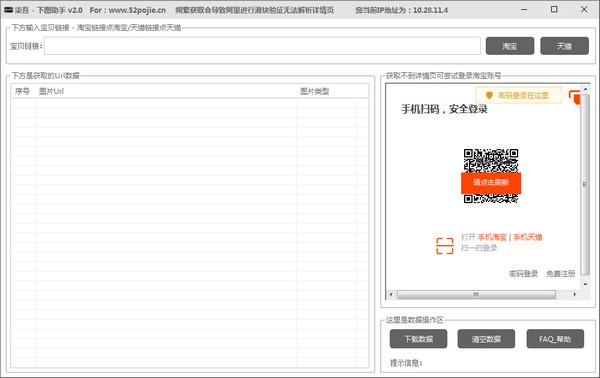Open the 手机天猫 link
Image resolution: width=600 pixels, height=378 pixels.
tap(528, 237)
